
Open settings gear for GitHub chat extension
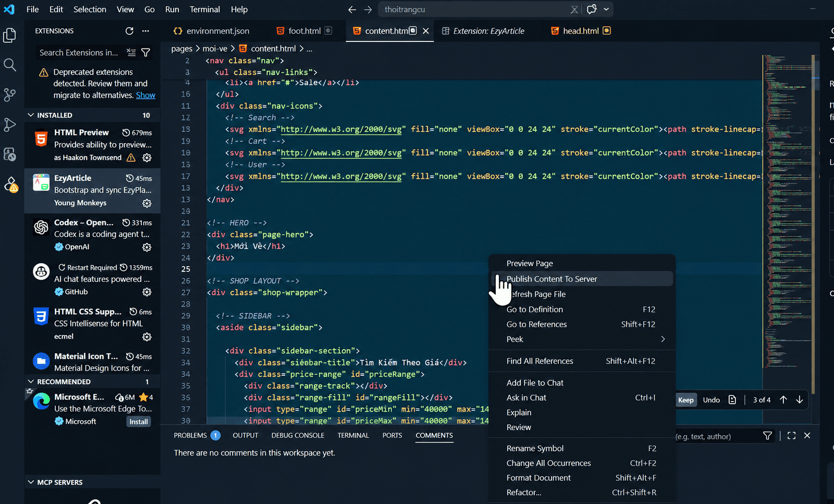click(x=147, y=292)
